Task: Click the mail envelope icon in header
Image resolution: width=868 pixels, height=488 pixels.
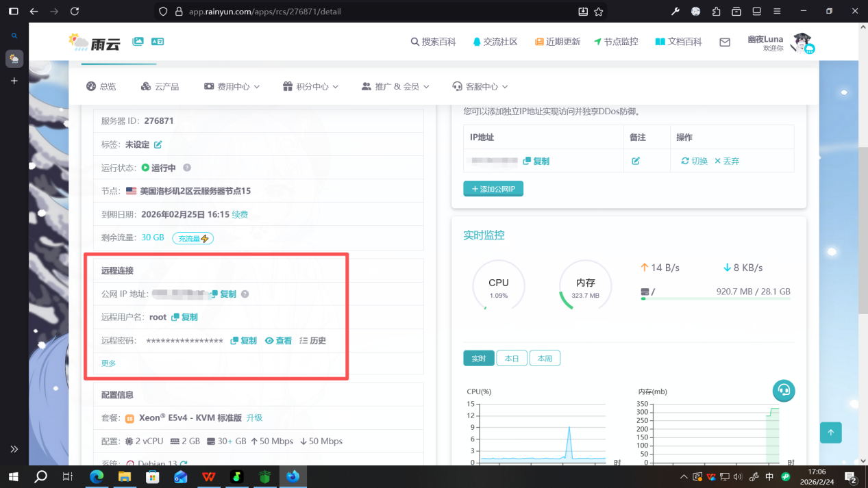Action: click(724, 42)
